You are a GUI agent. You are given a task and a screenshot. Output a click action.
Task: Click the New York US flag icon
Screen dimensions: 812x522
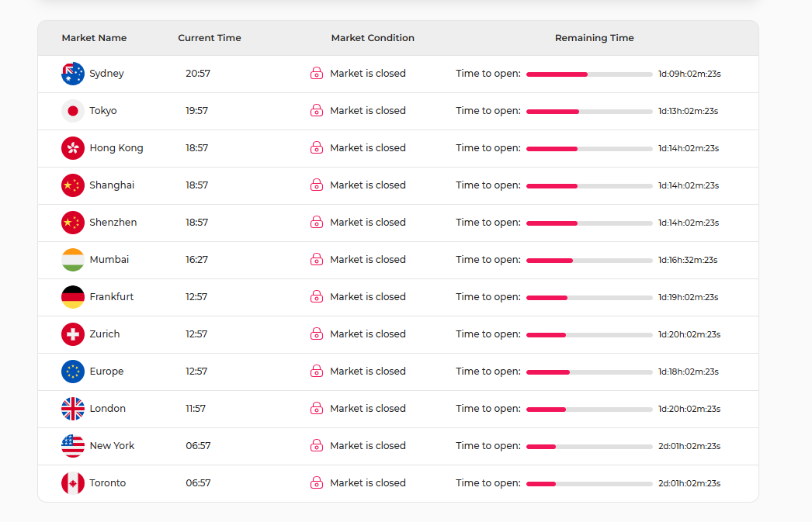click(73, 446)
